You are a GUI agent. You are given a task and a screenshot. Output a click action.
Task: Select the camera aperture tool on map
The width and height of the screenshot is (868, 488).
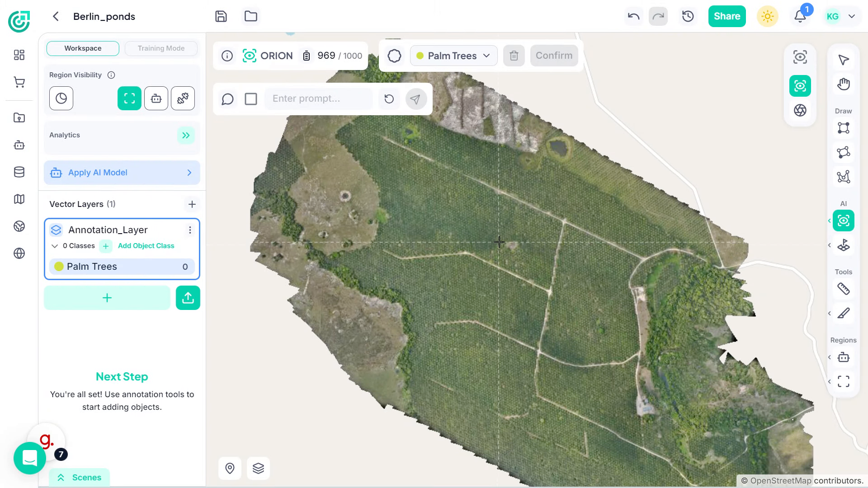point(800,110)
